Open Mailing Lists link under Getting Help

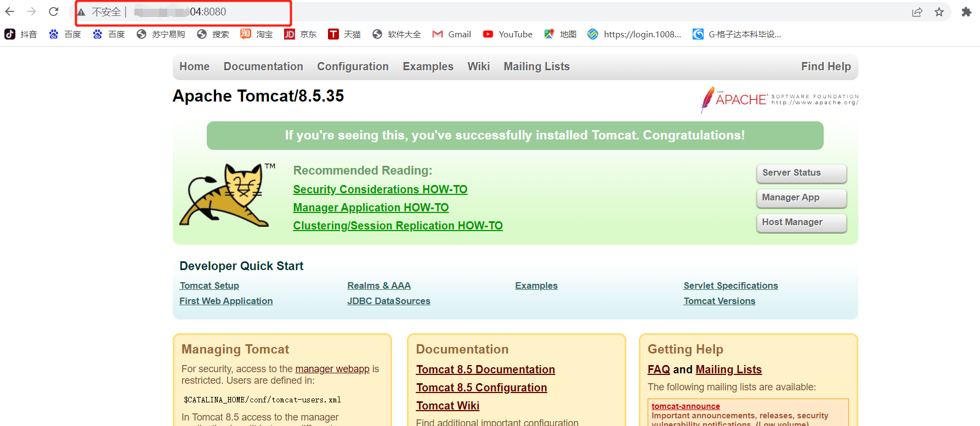click(728, 369)
